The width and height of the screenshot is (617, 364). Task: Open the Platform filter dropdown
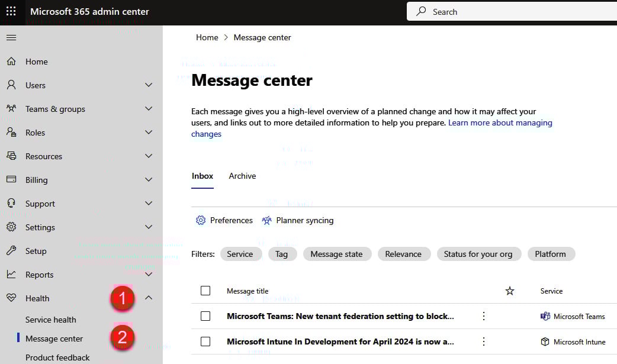click(x=551, y=255)
